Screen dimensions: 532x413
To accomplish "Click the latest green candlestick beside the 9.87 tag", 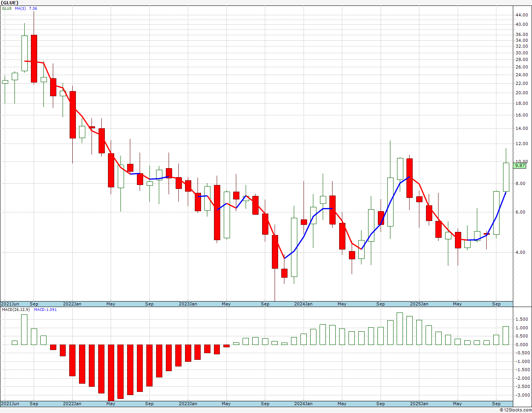I will click(506, 177).
